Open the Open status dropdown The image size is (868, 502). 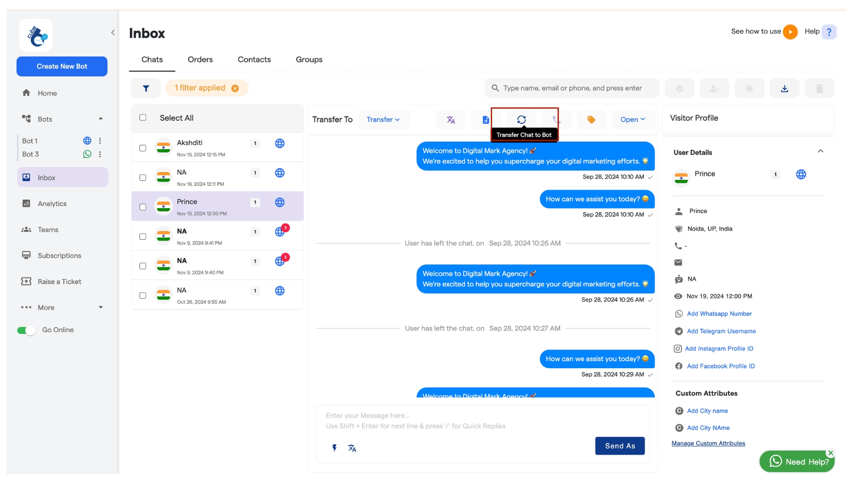633,120
